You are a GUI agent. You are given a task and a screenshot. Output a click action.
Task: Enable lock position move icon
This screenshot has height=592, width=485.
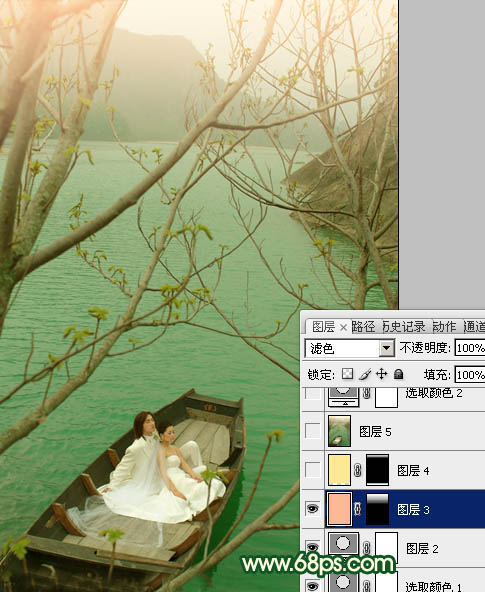click(382, 374)
